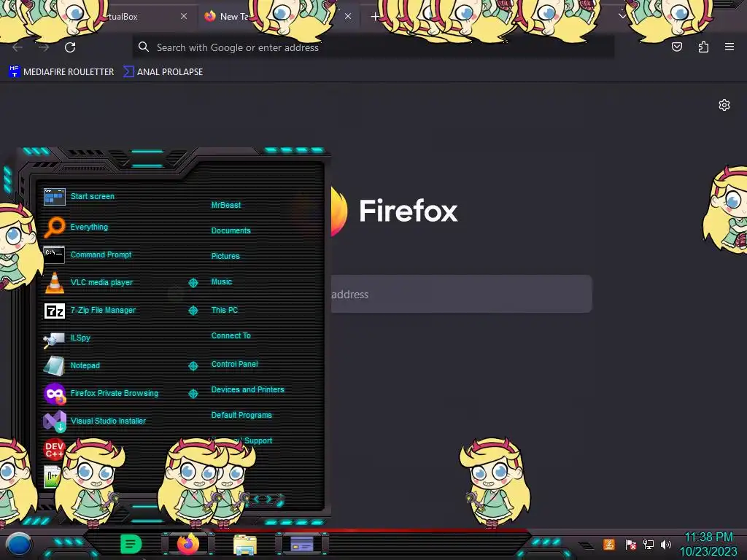747x560 pixels.
Task: Open Music in start menu
Action: tap(222, 282)
